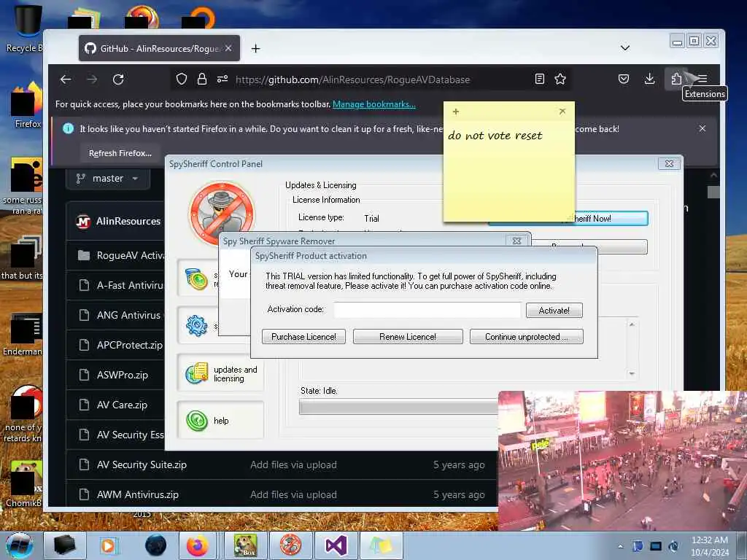Image resolution: width=747 pixels, height=560 pixels.
Task: Open ANG Antivirus file
Action: 130,315
